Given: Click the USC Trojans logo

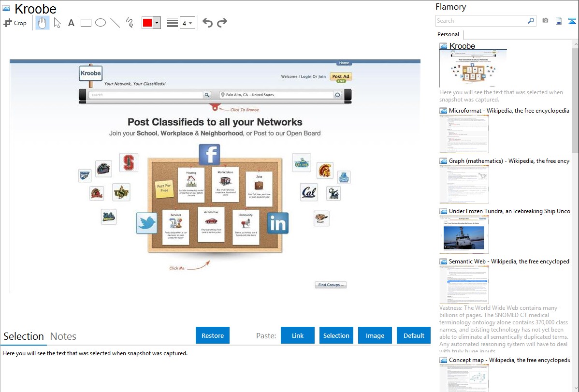Looking at the screenshot, I should pos(325,170).
